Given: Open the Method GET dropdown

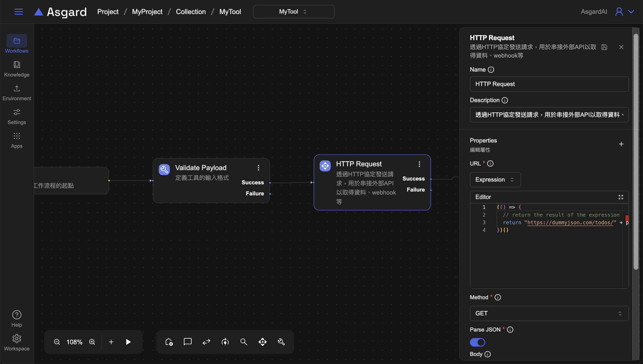Looking at the screenshot, I should 549,313.
